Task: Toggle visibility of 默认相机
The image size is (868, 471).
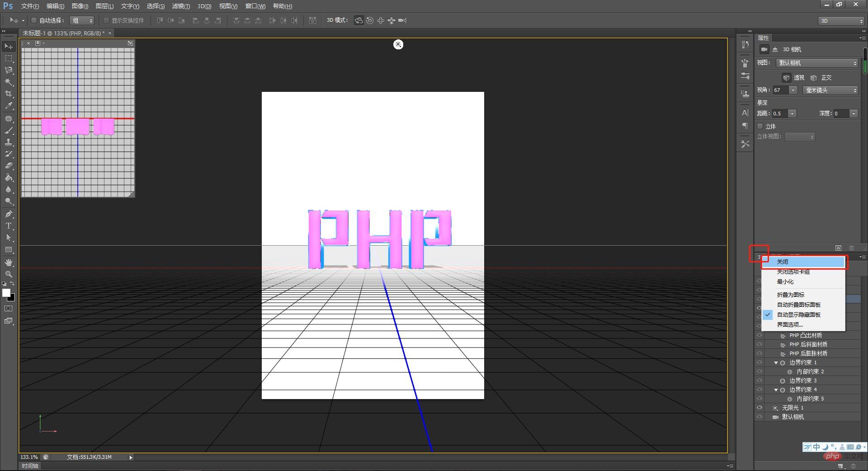Action: coord(759,417)
